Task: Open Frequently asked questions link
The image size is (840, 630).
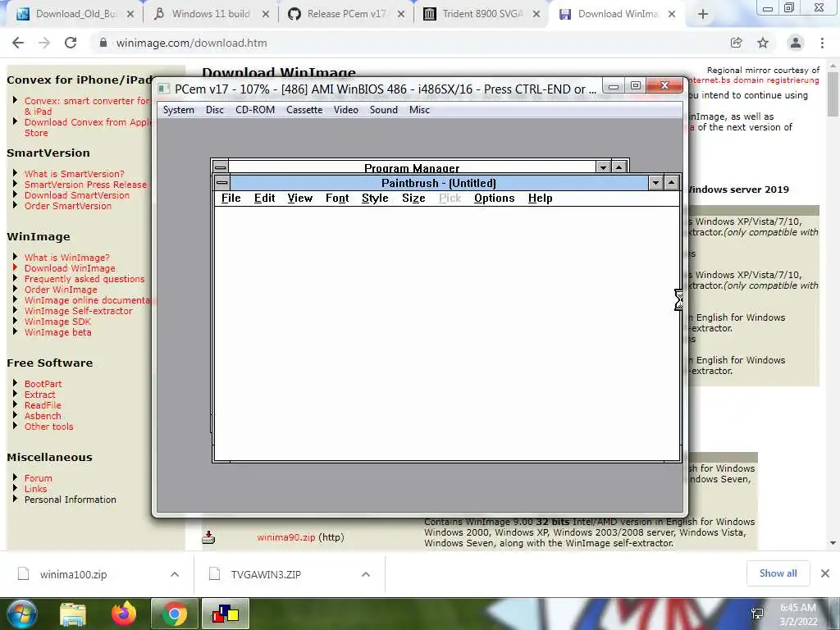Action: click(x=84, y=279)
